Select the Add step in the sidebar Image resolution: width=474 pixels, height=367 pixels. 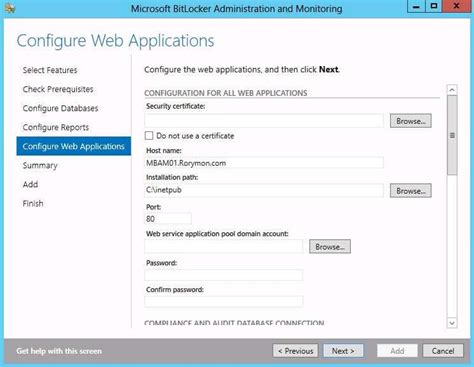pos(30,184)
